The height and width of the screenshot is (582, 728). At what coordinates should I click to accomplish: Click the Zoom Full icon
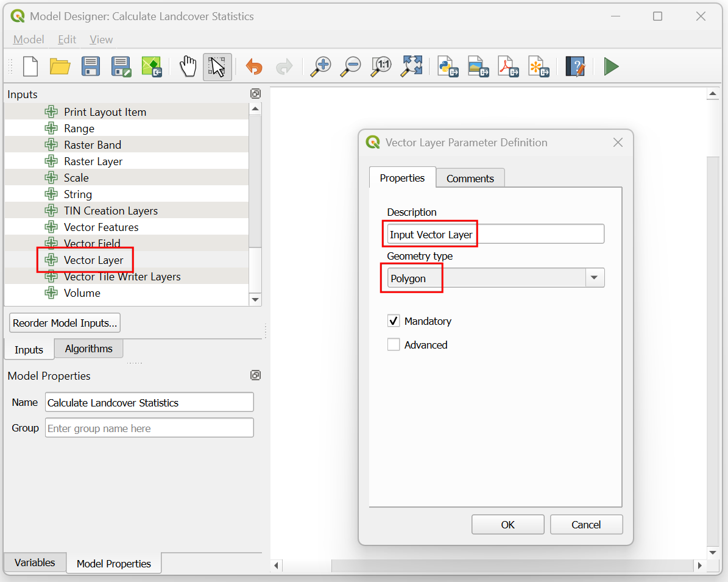[411, 66]
